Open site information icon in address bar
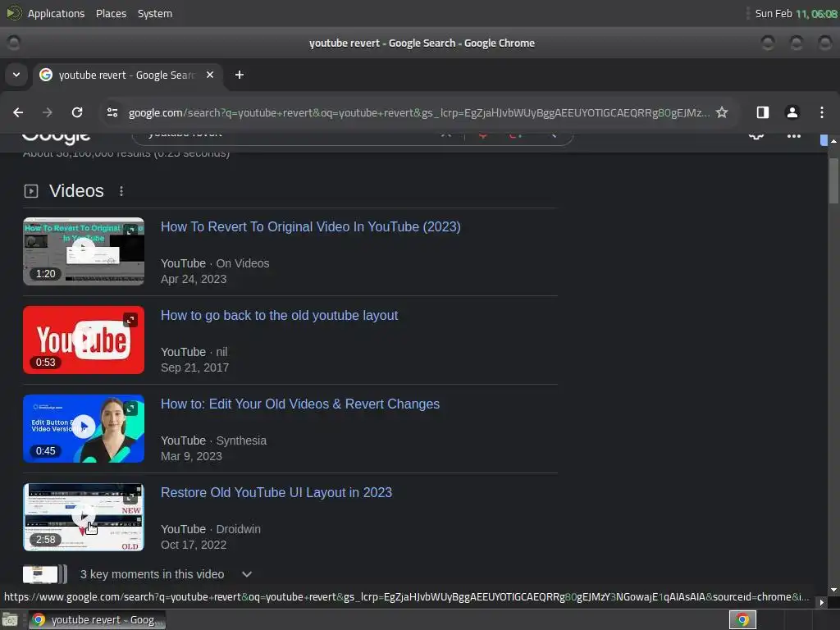This screenshot has width=840, height=630. tap(112, 112)
